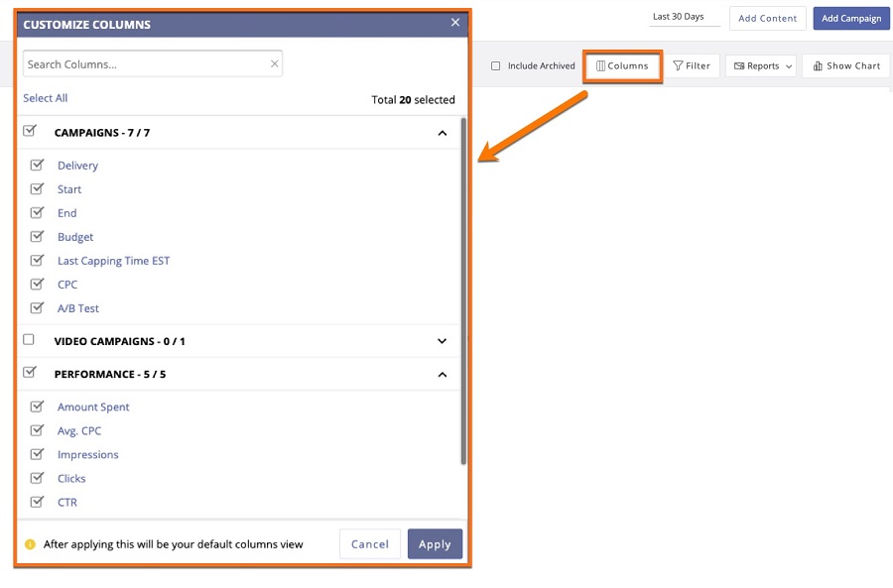The image size is (893, 588).
Task: Toggle Include Archived checkbox
Action: (496, 66)
